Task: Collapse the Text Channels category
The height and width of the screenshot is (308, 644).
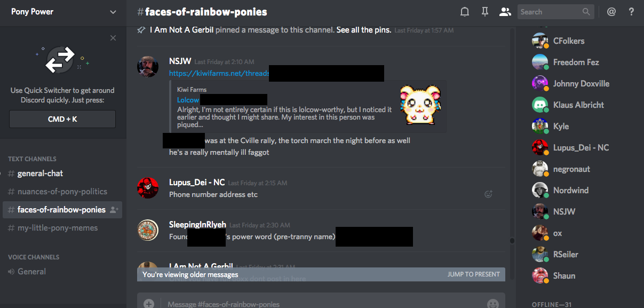Action: pos(32,159)
